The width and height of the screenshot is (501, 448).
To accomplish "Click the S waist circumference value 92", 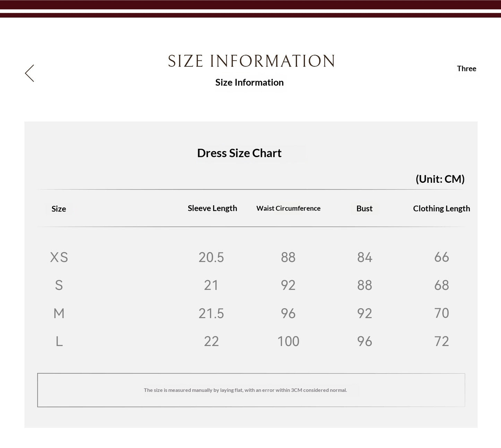I will (x=288, y=285).
